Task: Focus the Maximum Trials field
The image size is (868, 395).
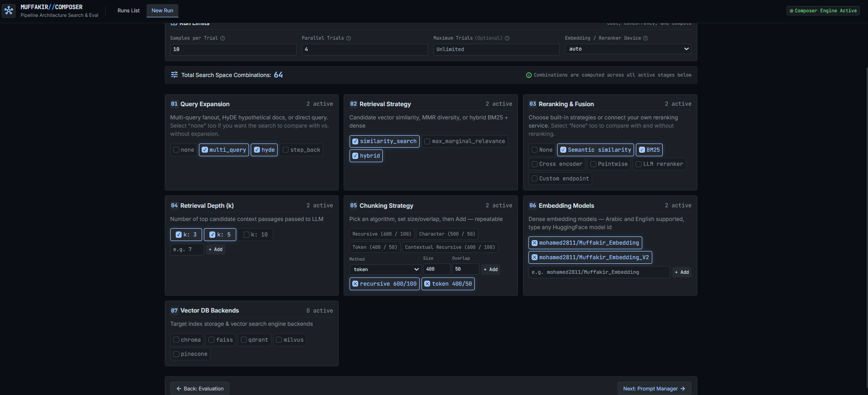Action: (x=496, y=49)
